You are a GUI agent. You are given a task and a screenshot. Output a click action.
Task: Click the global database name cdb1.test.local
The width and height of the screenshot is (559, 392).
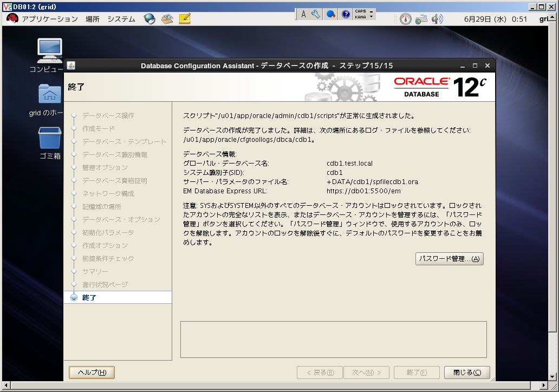349,163
